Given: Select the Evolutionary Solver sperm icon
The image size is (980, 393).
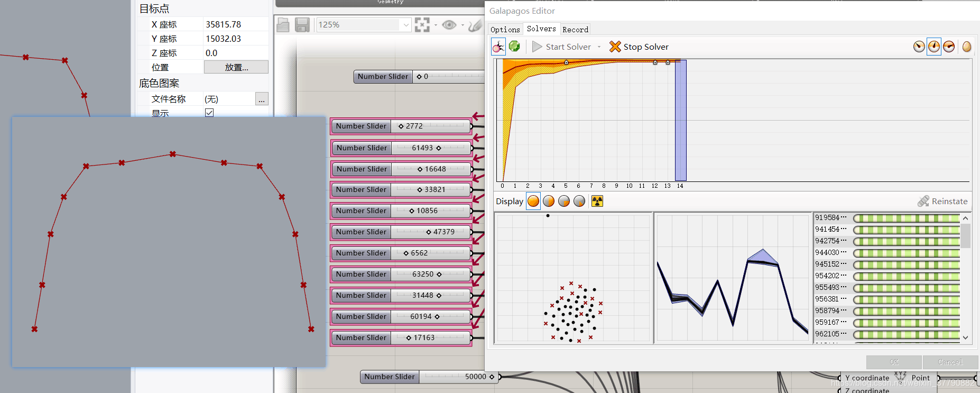Looking at the screenshot, I should pyautogui.click(x=498, y=47).
